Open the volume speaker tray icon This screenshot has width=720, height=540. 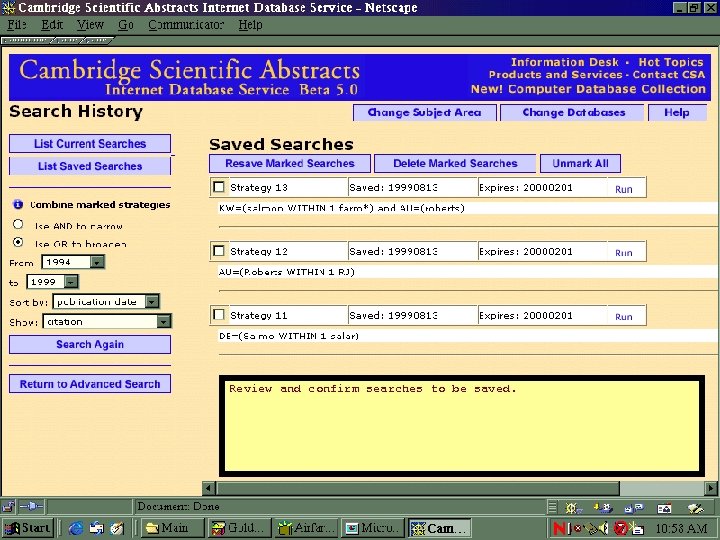point(603,529)
